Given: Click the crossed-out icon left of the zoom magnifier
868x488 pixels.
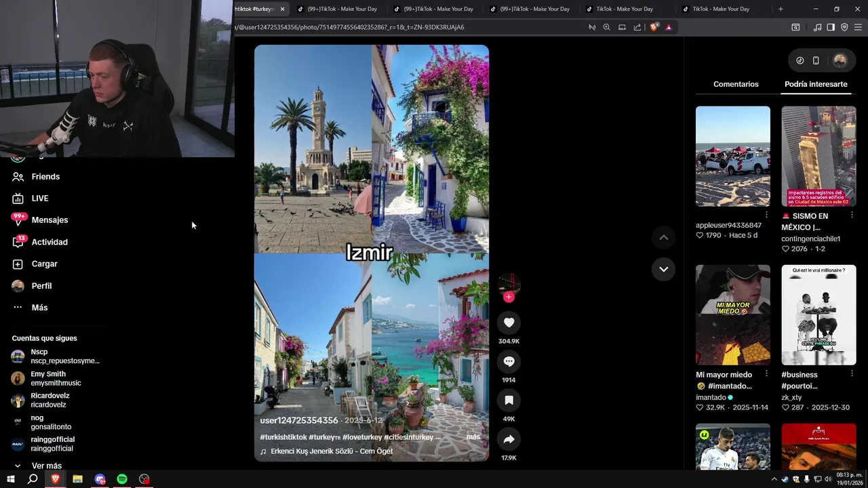Looking at the screenshot, I should (592, 27).
